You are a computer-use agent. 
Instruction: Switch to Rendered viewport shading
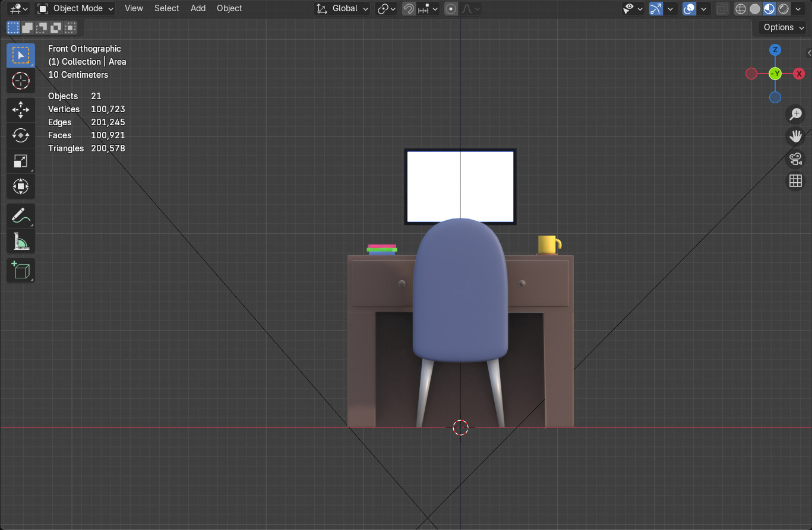(783, 9)
